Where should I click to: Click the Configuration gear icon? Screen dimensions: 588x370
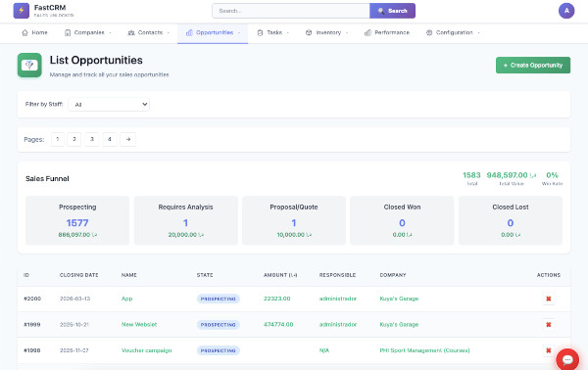pos(429,32)
